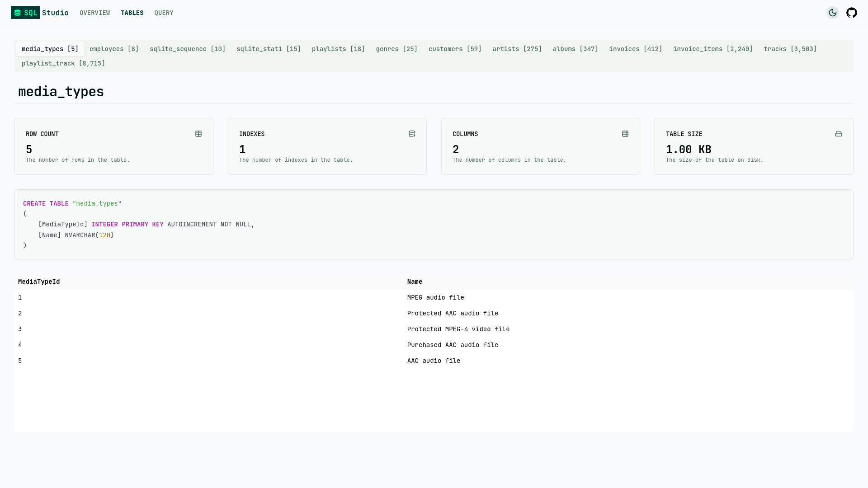Select the Protected MPEG-4 video file row
This screenshot has height=488, width=868.
pyautogui.click(x=458, y=329)
